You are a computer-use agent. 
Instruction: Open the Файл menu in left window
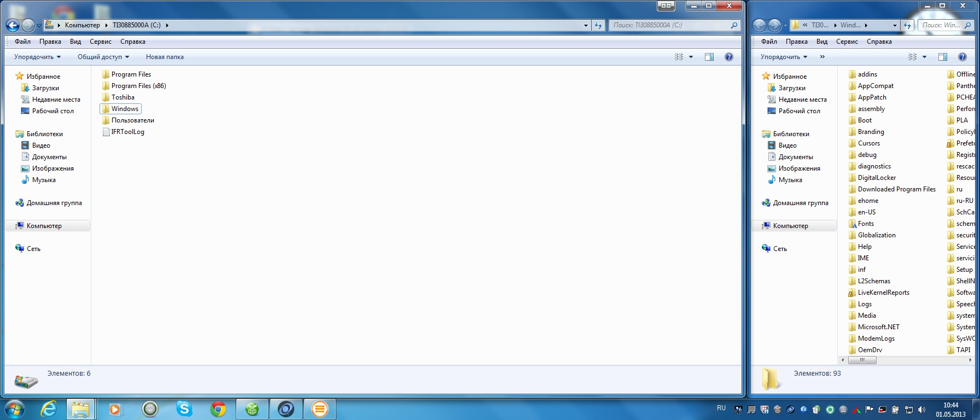tap(22, 42)
